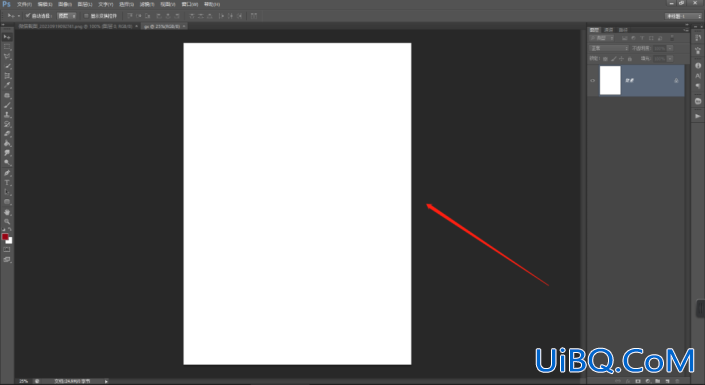Toggle Quick Mask mode
Screen dimensions: 705x385
(x=7, y=250)
